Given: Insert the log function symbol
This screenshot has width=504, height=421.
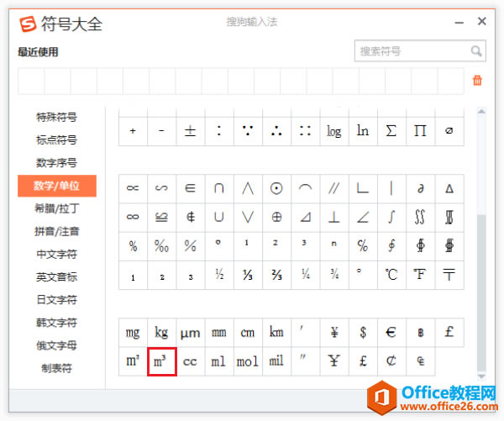Looking at the screenshot, I should tap(334, 131).
